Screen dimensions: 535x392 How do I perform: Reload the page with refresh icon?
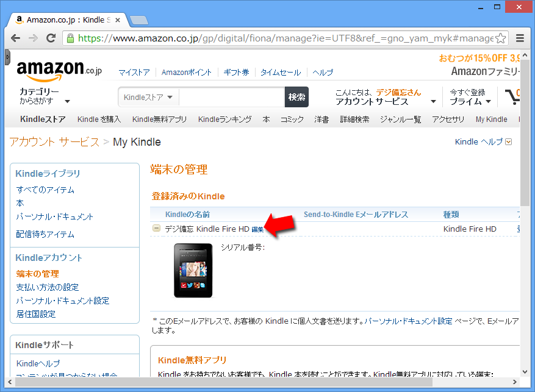click(51, 38)
